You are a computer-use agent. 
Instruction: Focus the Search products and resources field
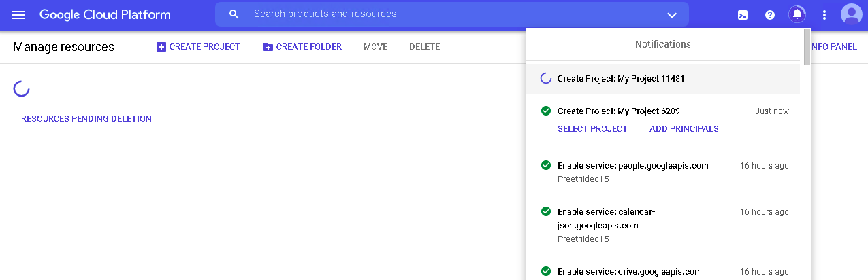pos(452,14)
